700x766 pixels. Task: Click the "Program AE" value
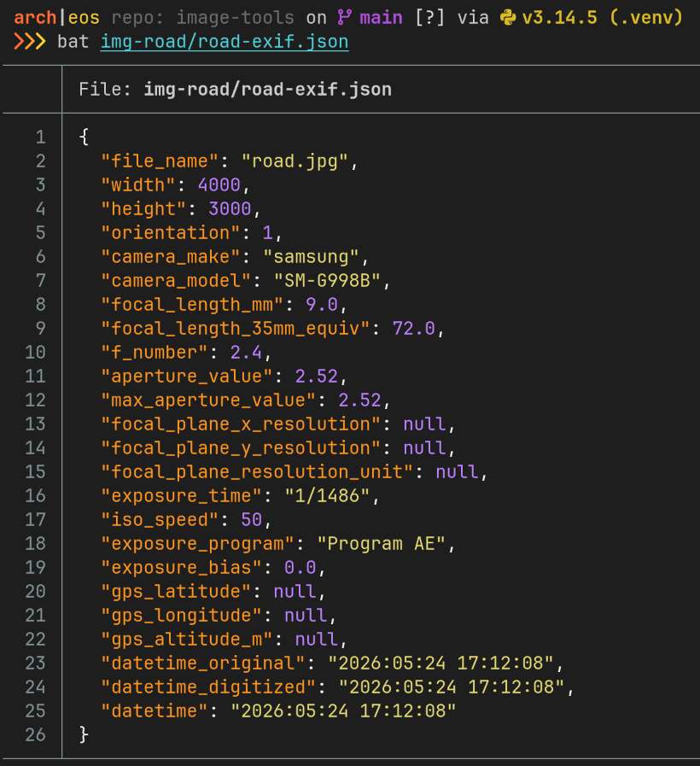381,544
